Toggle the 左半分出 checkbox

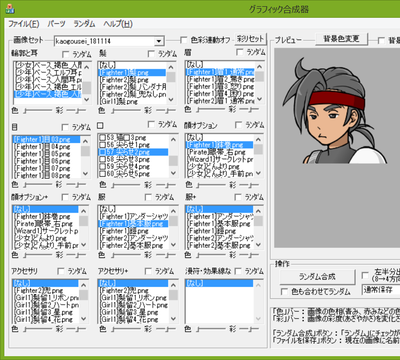tap(365, 275)
